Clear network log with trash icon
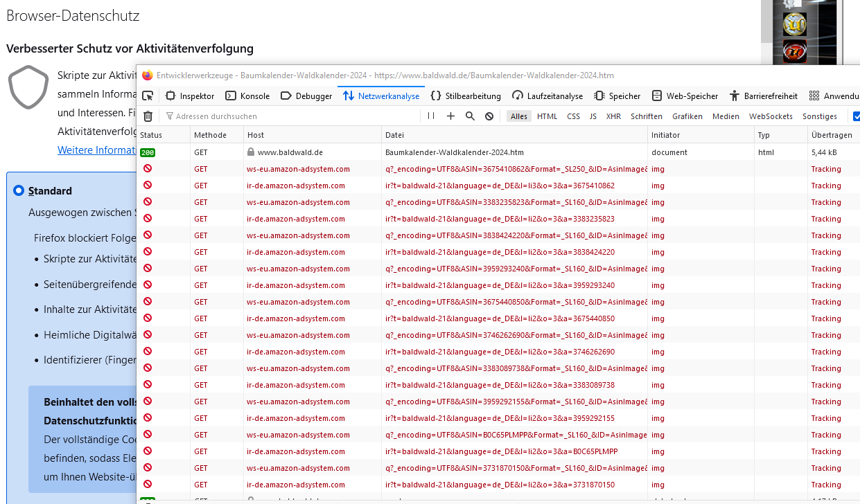This screenshot has width=860, height=504. pos(148,116)
